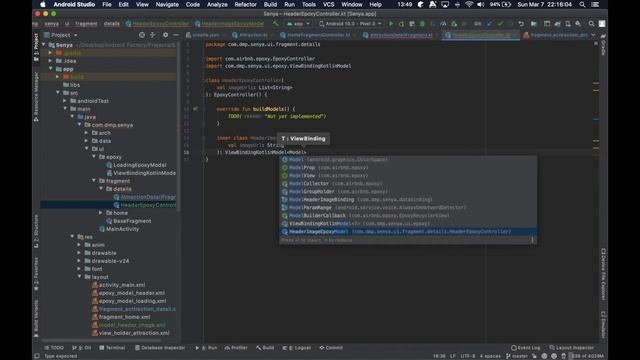Open the VCS menu
Image resolution: width=640 pixels, height=360 pixels.
click(x=329, y=4)
